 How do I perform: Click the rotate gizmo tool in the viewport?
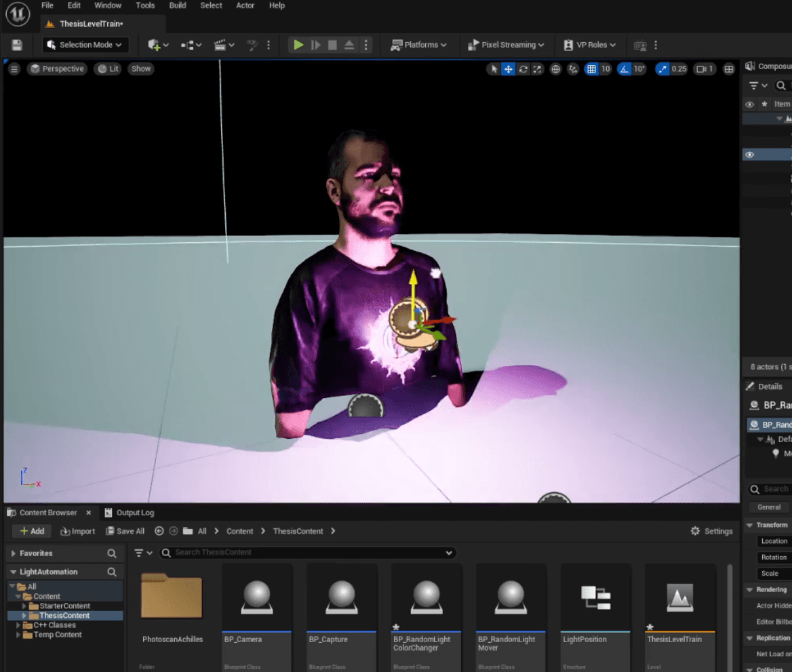(x=523, y=69)
